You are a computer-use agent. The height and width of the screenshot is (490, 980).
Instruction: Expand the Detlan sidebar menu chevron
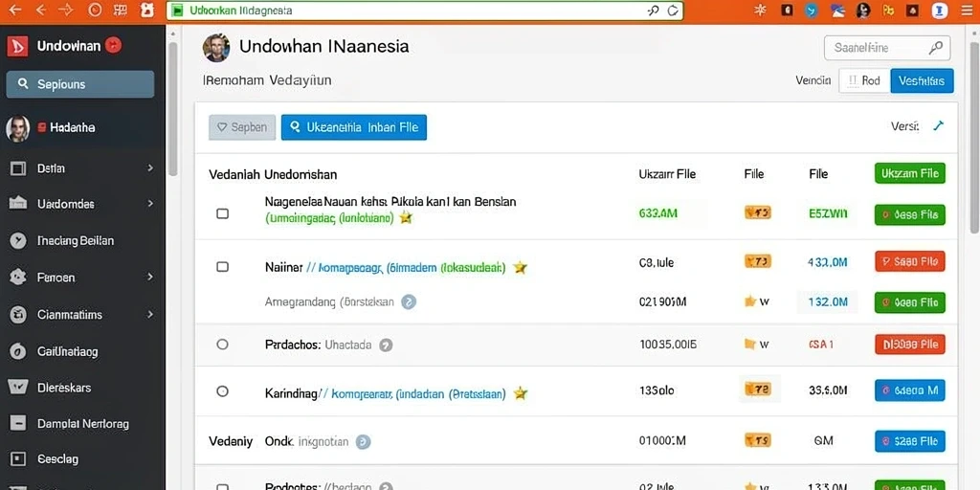click(150, 167)
